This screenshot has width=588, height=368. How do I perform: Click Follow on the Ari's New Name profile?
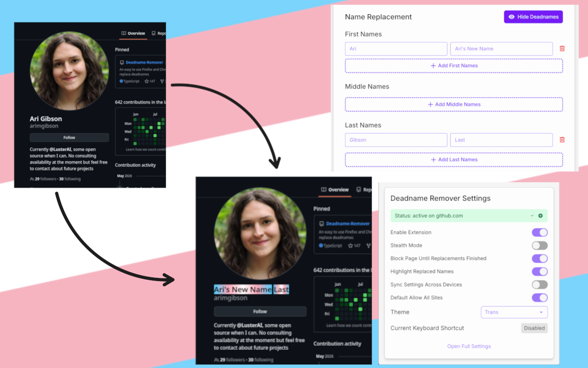[260, 311]
